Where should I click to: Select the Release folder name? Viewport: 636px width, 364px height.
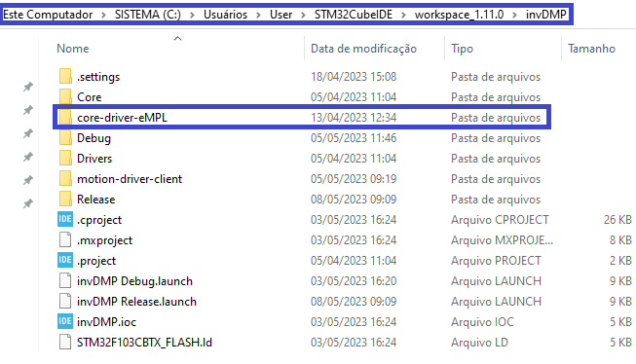click(96, 199)
